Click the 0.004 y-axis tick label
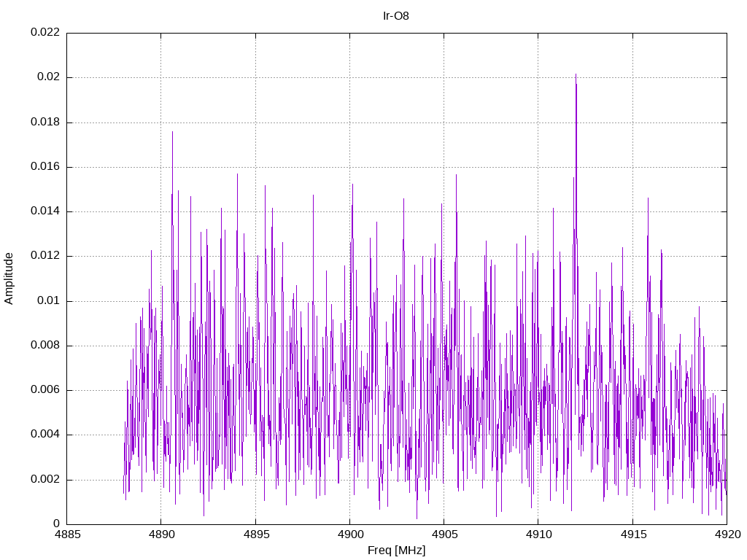The height and width of the screenshot is (560, 747). tap(45, 434)
